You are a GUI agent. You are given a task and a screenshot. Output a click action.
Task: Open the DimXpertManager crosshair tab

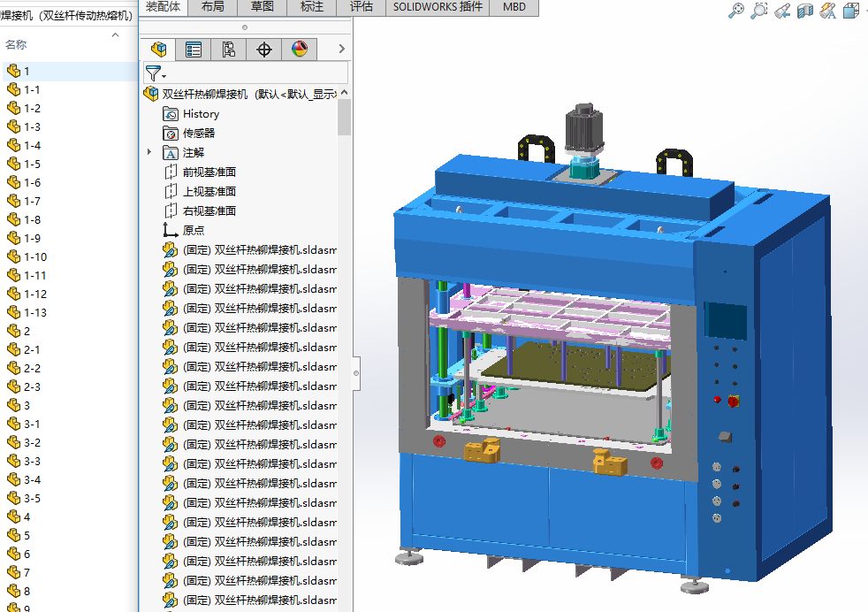point(263,50)
